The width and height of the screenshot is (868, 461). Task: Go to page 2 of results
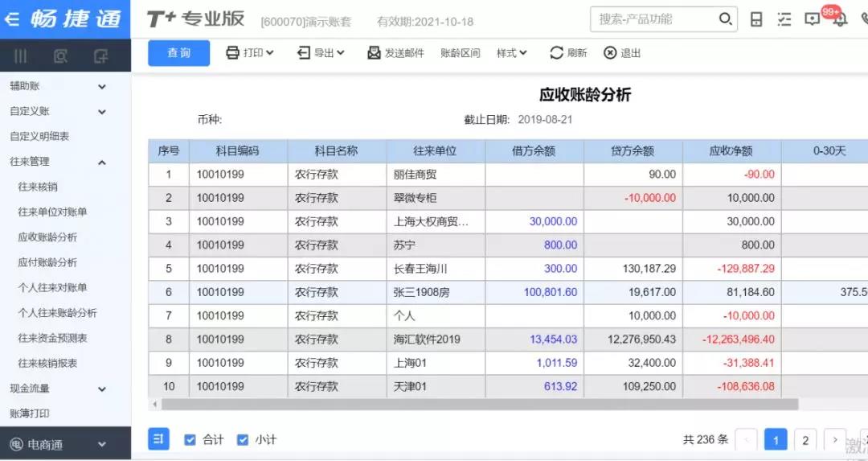pyautogui.click(x=805, y=440)
